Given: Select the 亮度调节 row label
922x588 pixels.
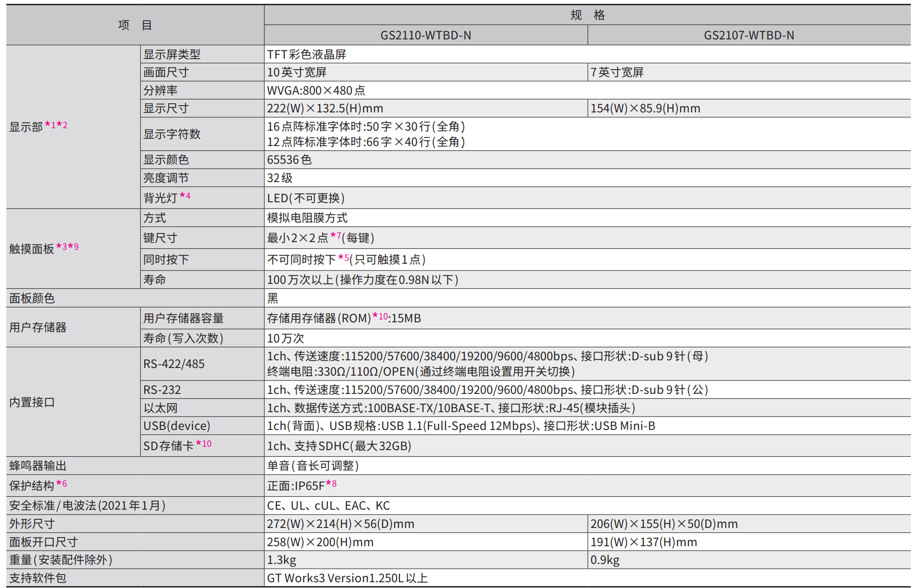Looking at the screenshot, I should point(166,178).
